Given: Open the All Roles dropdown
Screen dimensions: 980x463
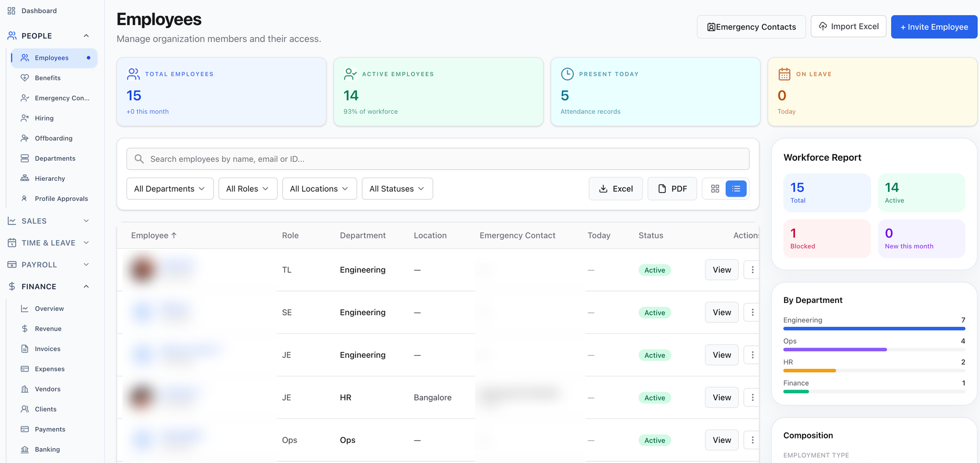Looking at the screenshot, I should point(248,189).
